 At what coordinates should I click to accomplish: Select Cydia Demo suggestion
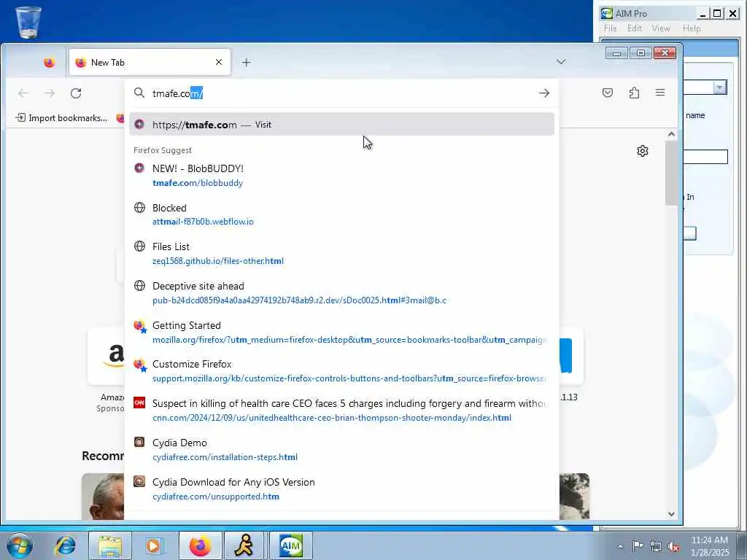[341, 449]
